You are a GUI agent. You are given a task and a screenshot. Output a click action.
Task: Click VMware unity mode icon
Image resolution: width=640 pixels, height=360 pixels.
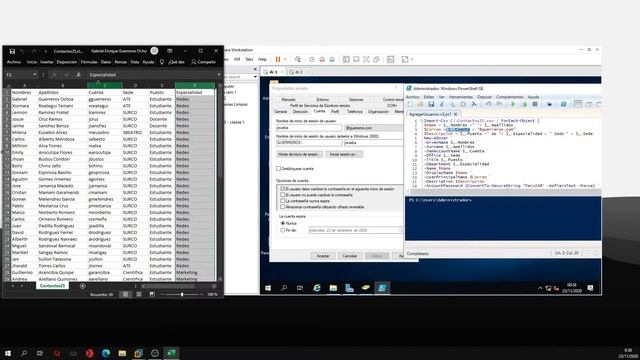(x=376, y=59)
